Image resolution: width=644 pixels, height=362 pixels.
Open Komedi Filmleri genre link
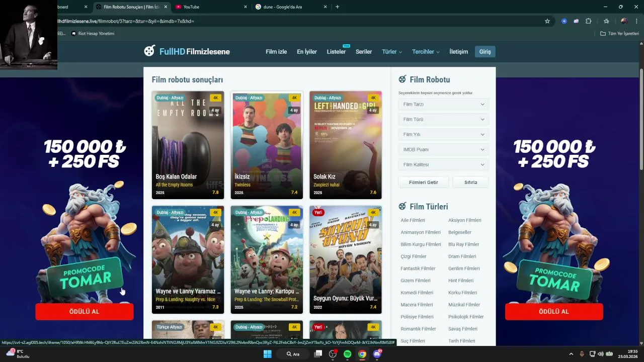pos(417,293)
